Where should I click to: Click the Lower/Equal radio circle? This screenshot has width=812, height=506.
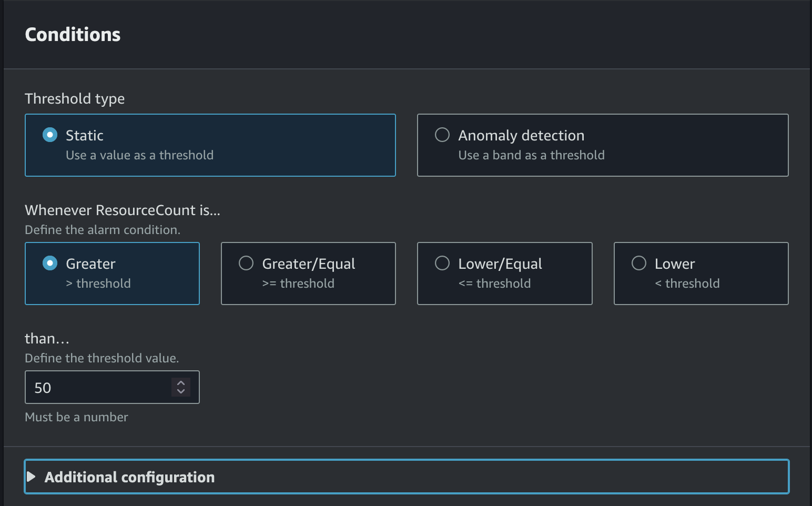pyautogui.click(x=442, y=263)
